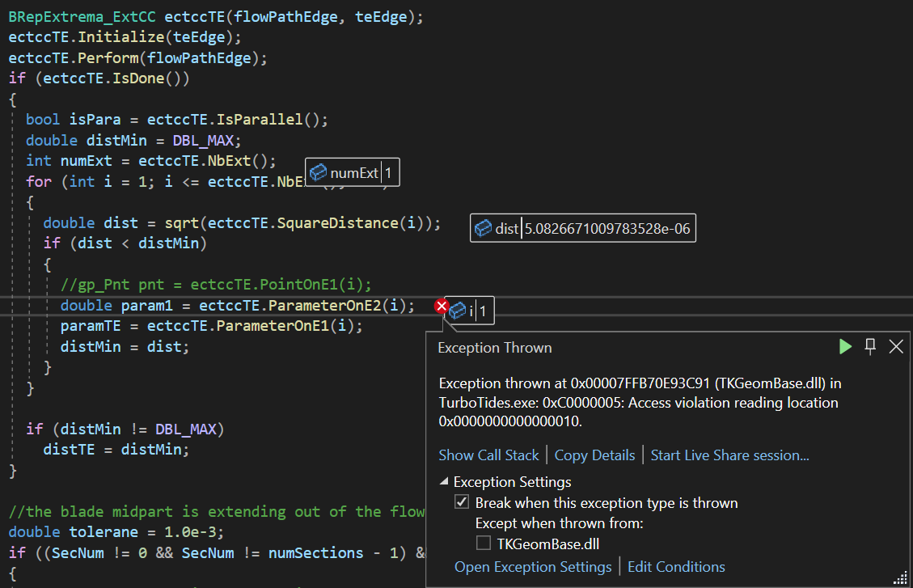Click Edit Conditions link
Image resolution: width=913 pixels, height=588 pixels.
point(676,567)
